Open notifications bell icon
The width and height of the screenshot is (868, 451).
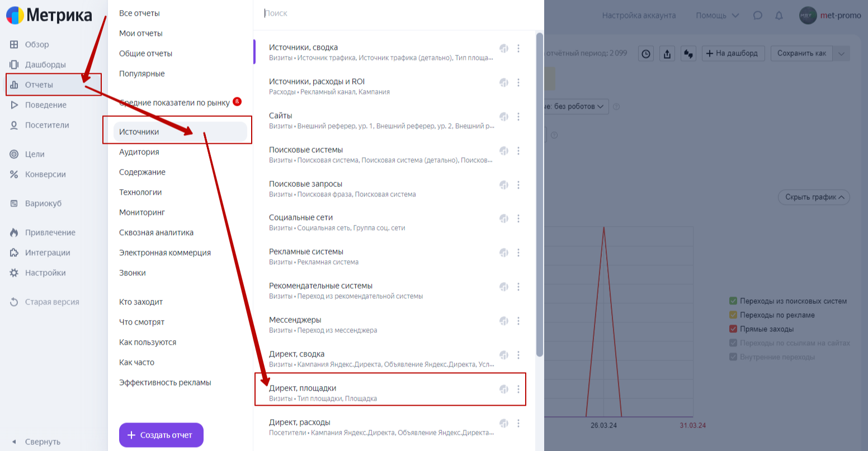pyautogui.click(x=779, y=16)
